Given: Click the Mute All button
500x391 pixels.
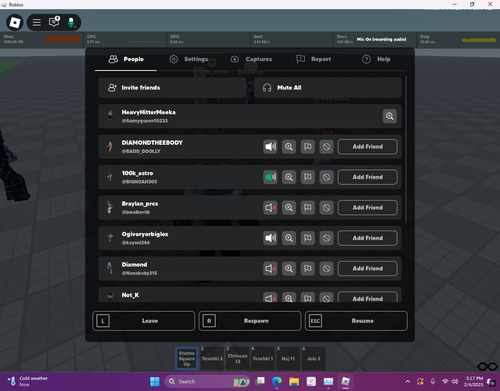Looking at the screenshot, I should (x=327, y=88).
